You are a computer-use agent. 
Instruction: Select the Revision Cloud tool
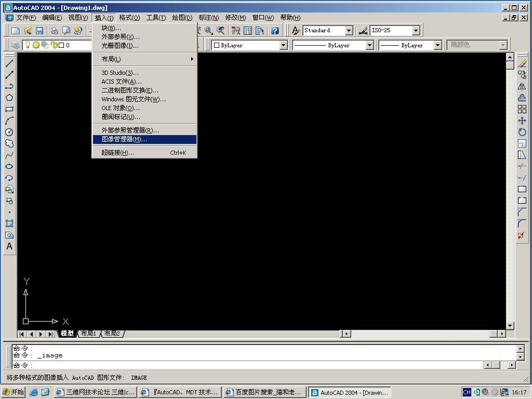[x=9, y=143]
